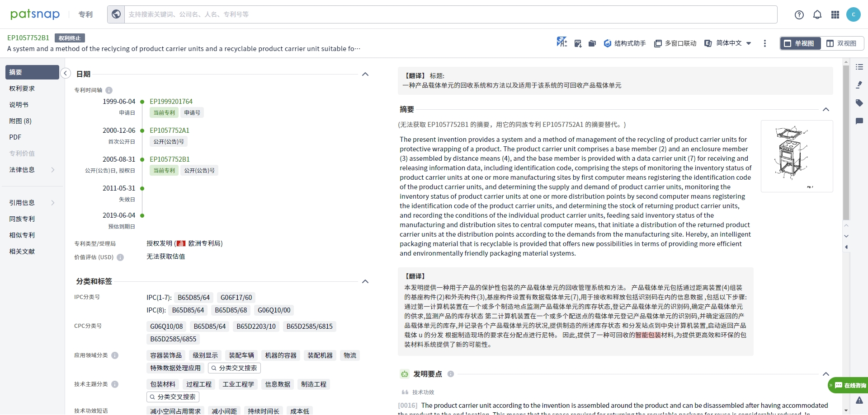Open the apps grid menu
The image size is (868, 415).
pyautogui.click(x=835, y=15)
